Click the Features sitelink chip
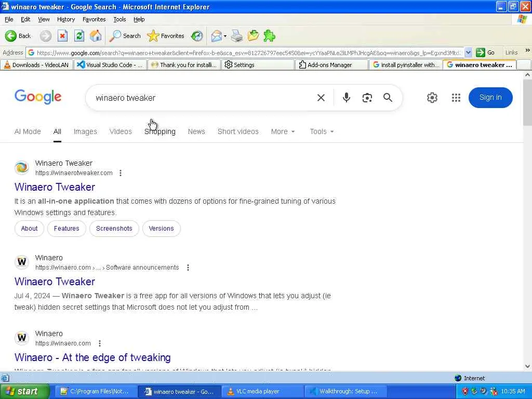This screenshot has width=532, height=399. (66, 229)
